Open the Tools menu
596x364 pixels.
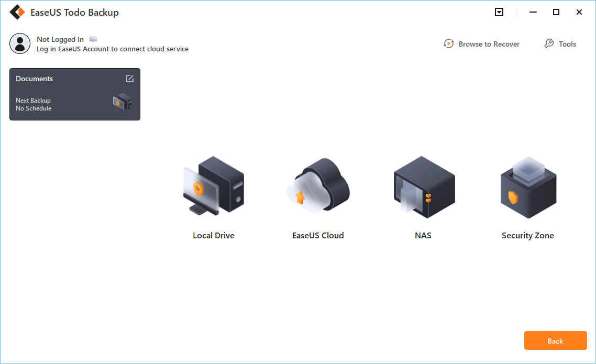click(x=560, y=44)
